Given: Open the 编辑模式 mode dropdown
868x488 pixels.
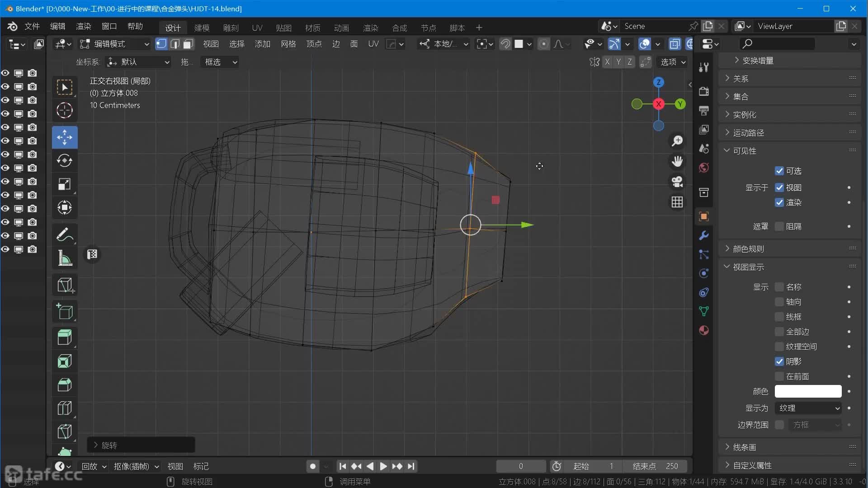Looking at the screenshot, I should click(x=114, y=44).
